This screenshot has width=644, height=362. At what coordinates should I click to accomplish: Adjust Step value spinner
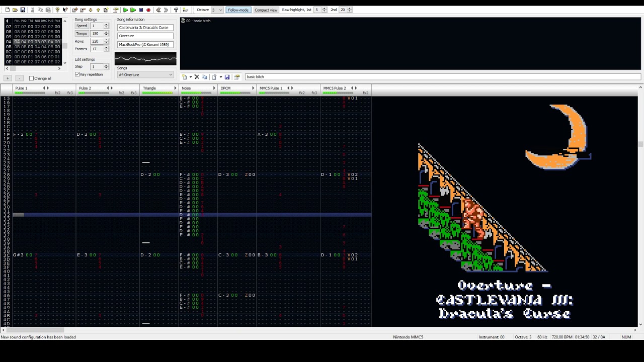(x=106, y=66)
